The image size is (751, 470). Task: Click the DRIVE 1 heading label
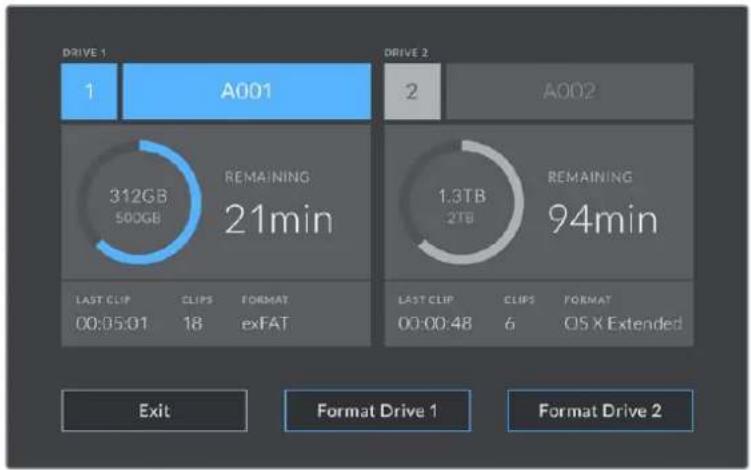pos(84,53)
